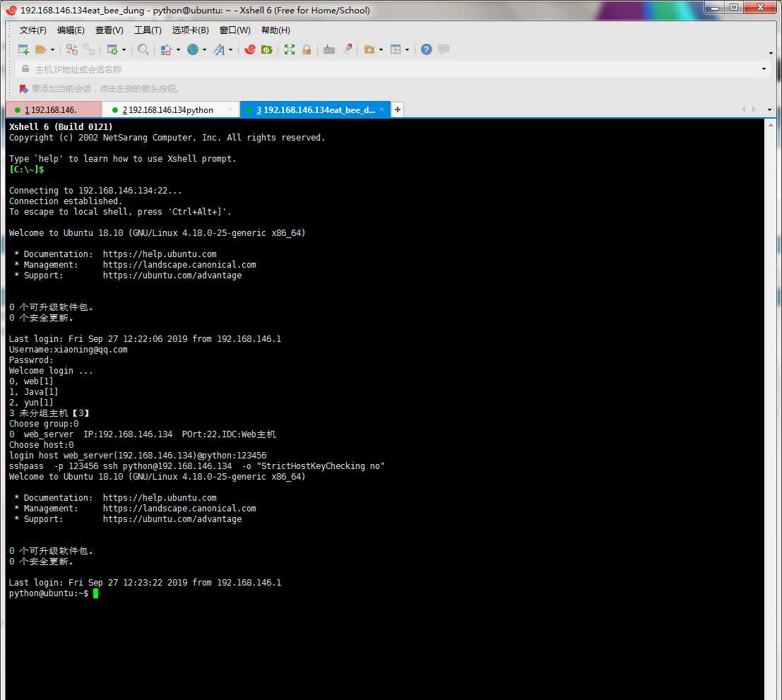Image resolution: width=782 pixels, height=700 pixels.
Task: Create a new session with toolbar icon
Action: (x=23, y=49)
